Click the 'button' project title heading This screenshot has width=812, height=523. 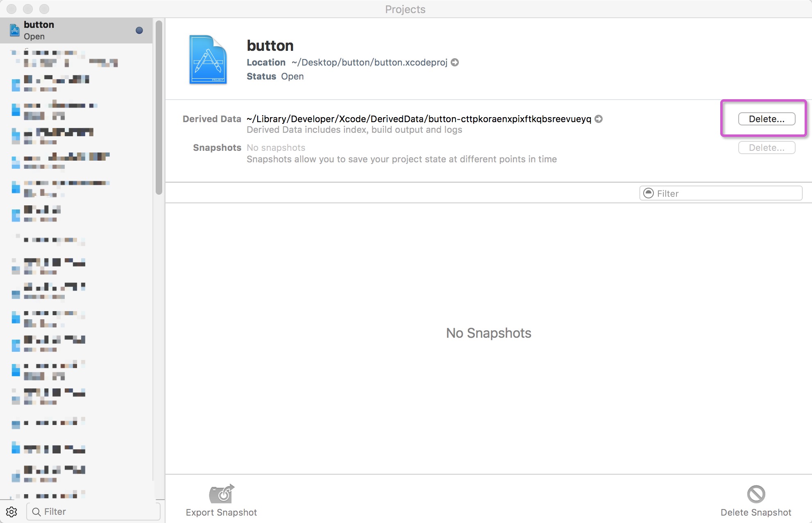point(270,45)
